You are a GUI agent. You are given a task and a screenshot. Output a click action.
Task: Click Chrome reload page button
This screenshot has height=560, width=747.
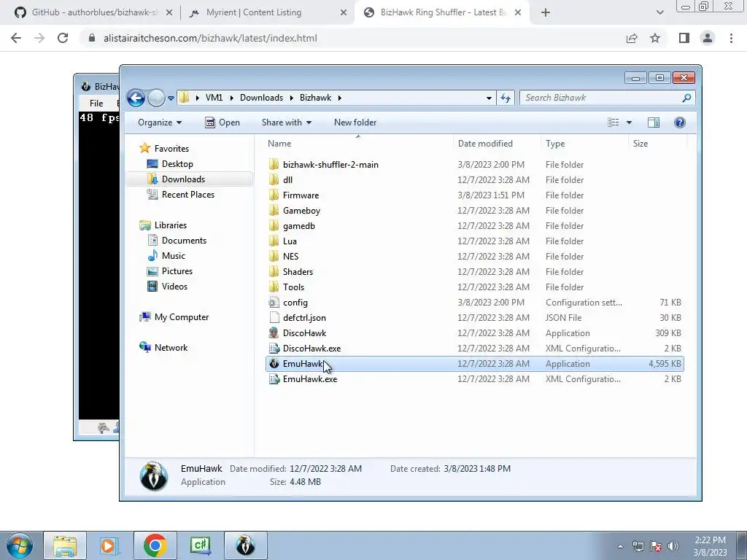tap(63, 38)
